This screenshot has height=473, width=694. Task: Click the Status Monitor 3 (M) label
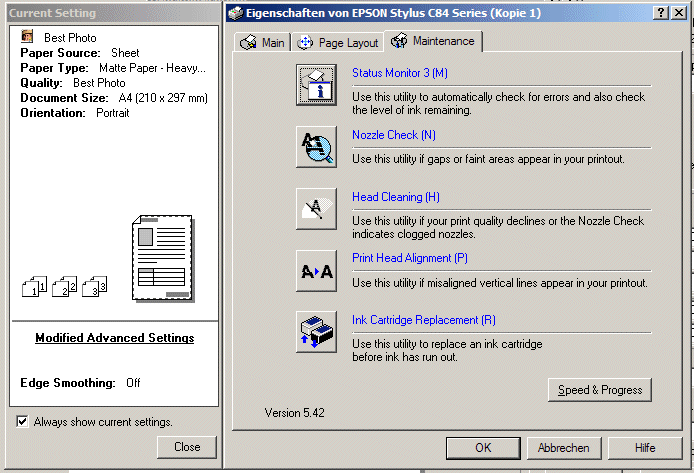(x=400, y=73)
